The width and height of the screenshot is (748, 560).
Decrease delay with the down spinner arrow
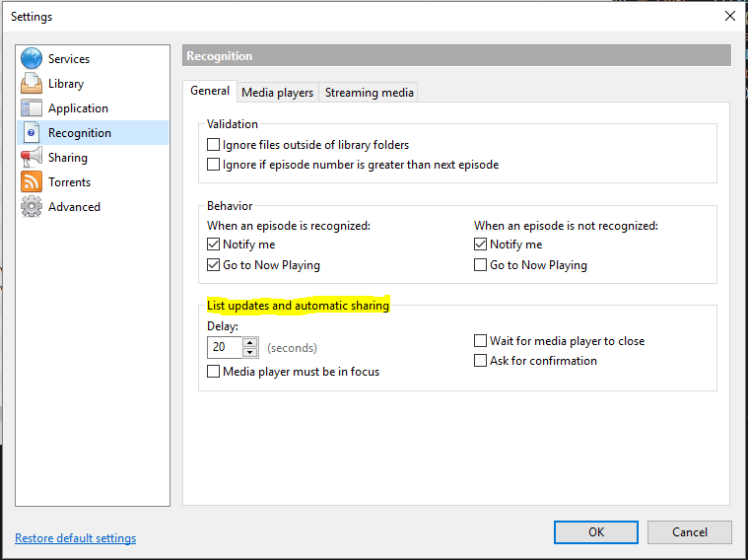click(x=250, y=352)
